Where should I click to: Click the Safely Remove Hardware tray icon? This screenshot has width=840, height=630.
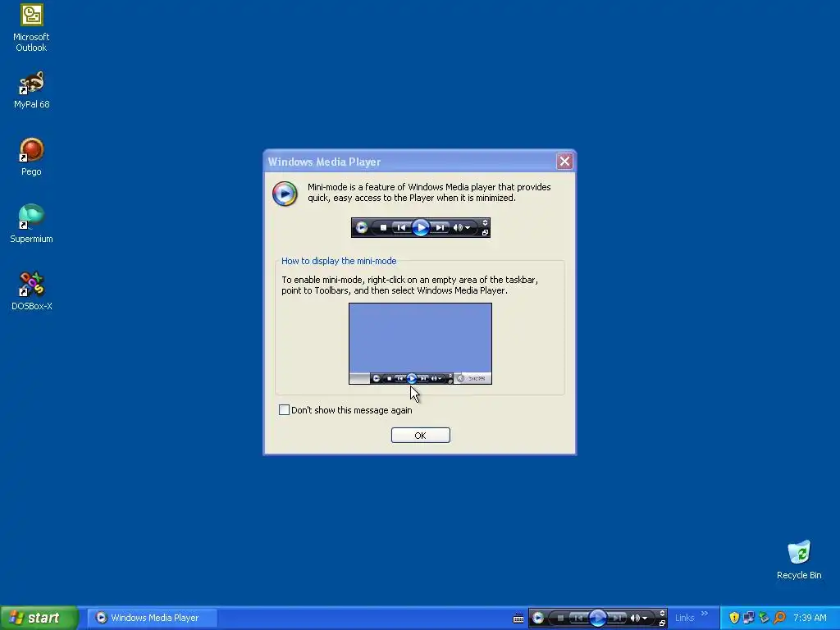tap(764, 618)
